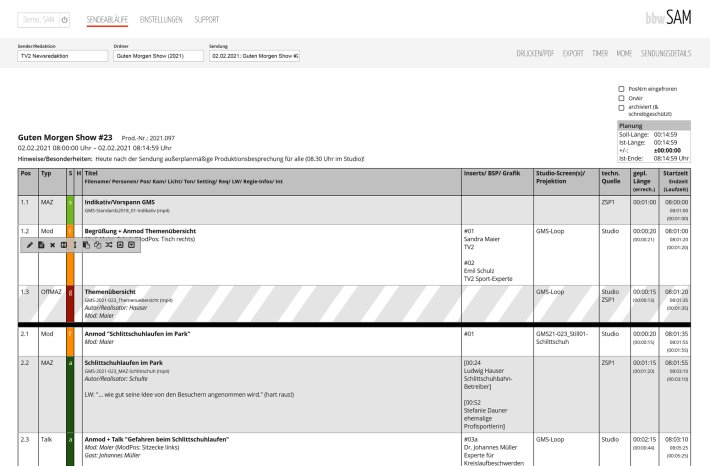Select the 'Themenübersicht' title in row 1.3
Screen dimensions: 710x466
click(110, 292)
